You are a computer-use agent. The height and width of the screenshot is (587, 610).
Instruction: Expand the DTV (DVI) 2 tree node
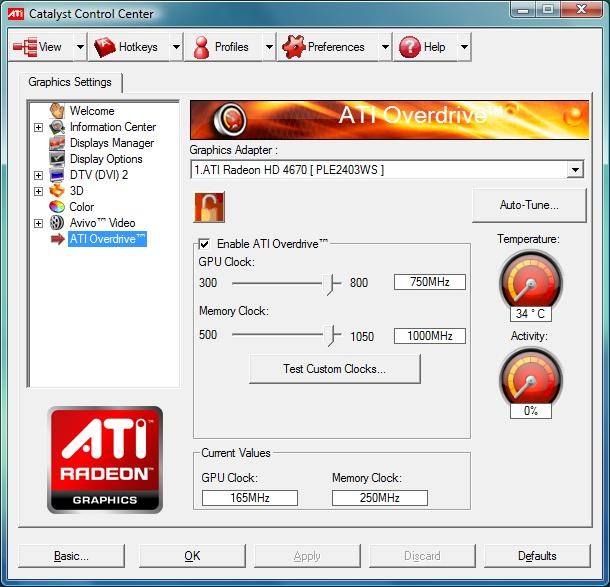coord(38,175)
